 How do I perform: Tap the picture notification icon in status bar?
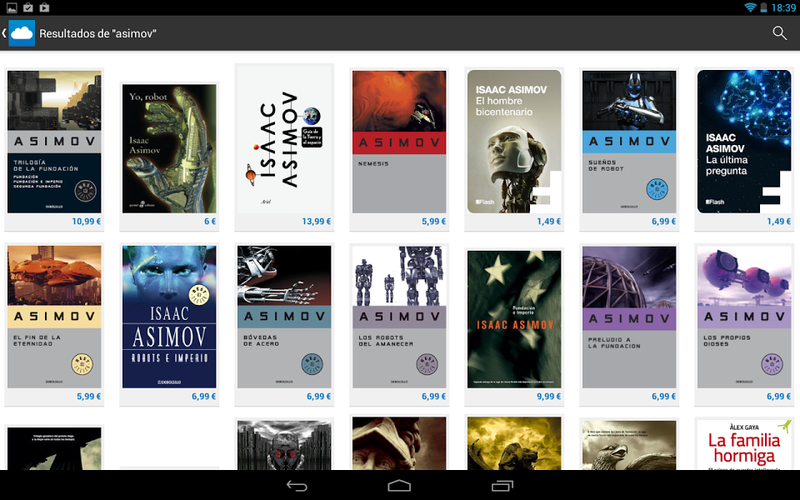point(11,7)
